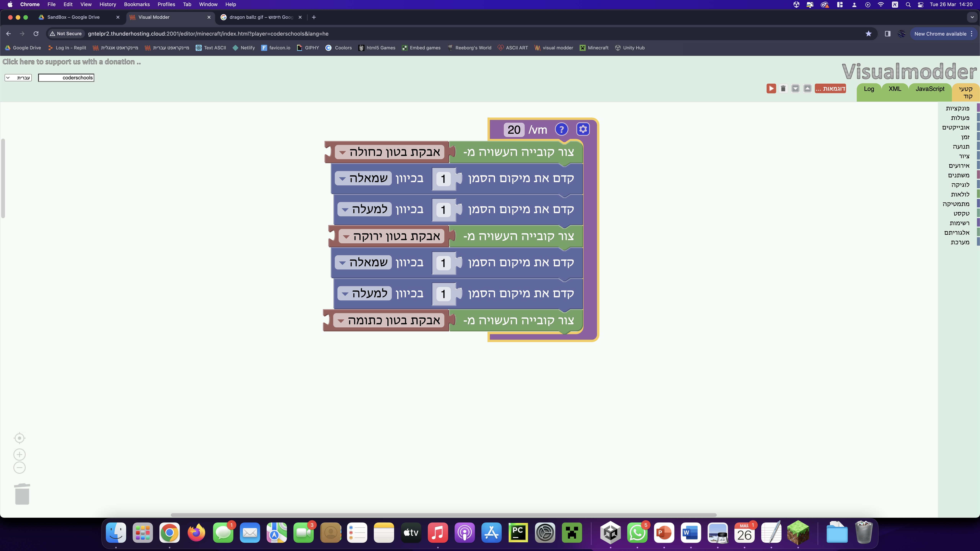Open the Chrome tab search chevron
Image resolution: width=980 pixels, height=551 pixels.
tap(972, 17)
